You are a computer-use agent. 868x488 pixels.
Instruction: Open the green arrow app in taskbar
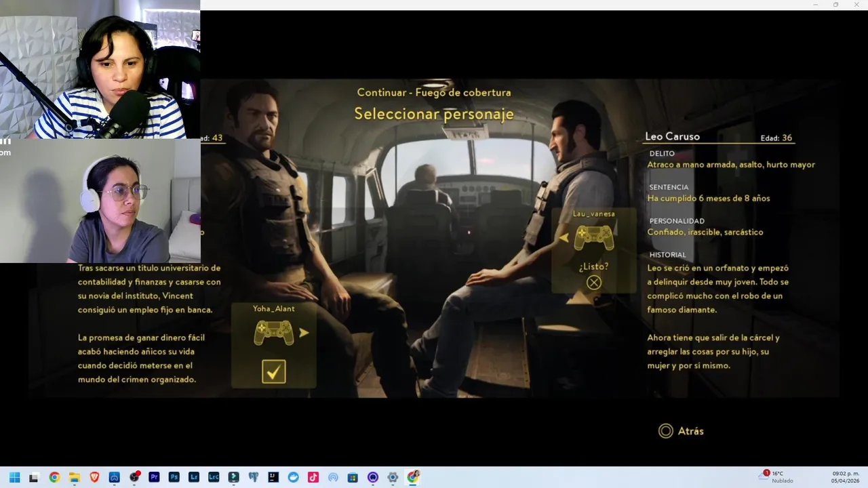click(x=233, y=477)
